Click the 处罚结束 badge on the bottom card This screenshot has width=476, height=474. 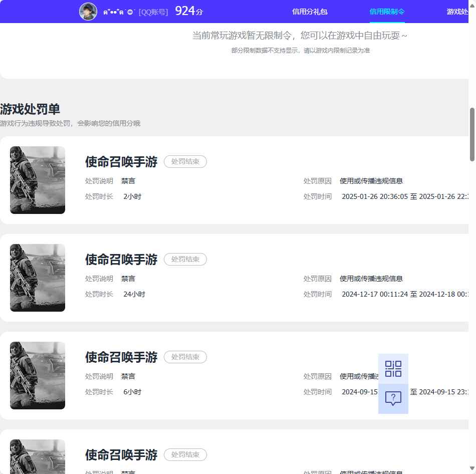[x=185, y=454]
